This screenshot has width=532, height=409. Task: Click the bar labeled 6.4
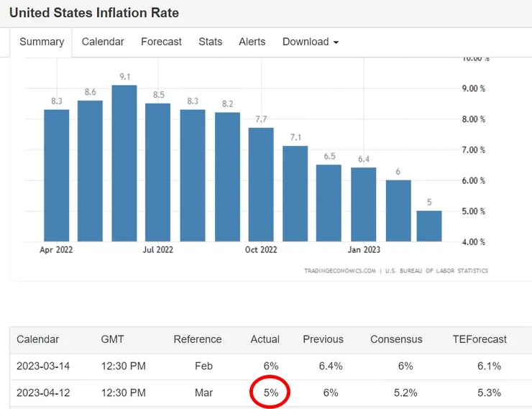pyautogui.click(x=364, y=204)
